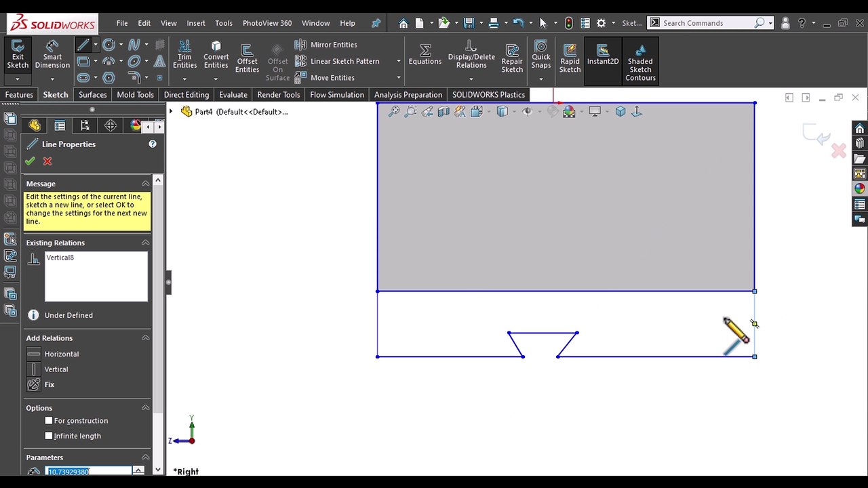Viewport: 868px width, 488px height.
Task: Run the Repair Sketch tool
Action: point(512,58)
